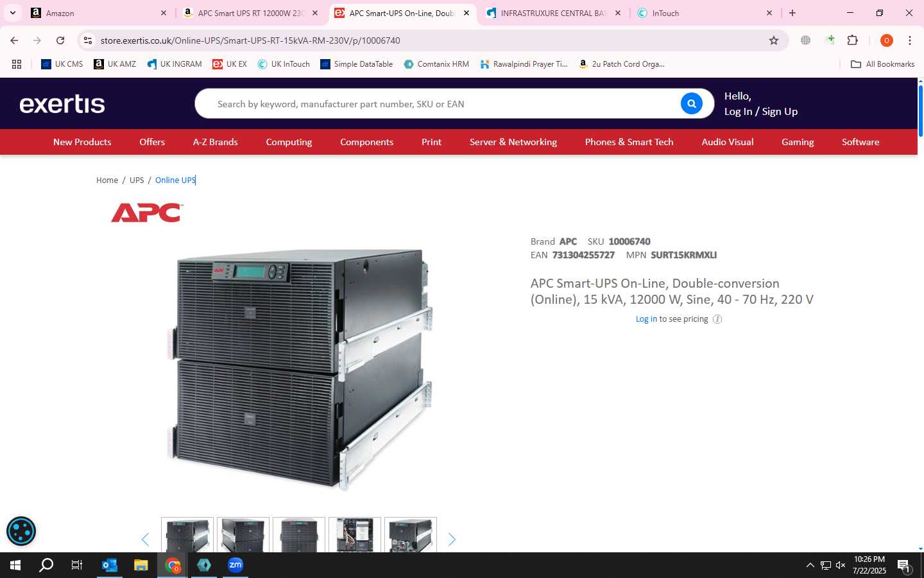Open the exertis logo home link
The image size is (924, 578).
62,104
